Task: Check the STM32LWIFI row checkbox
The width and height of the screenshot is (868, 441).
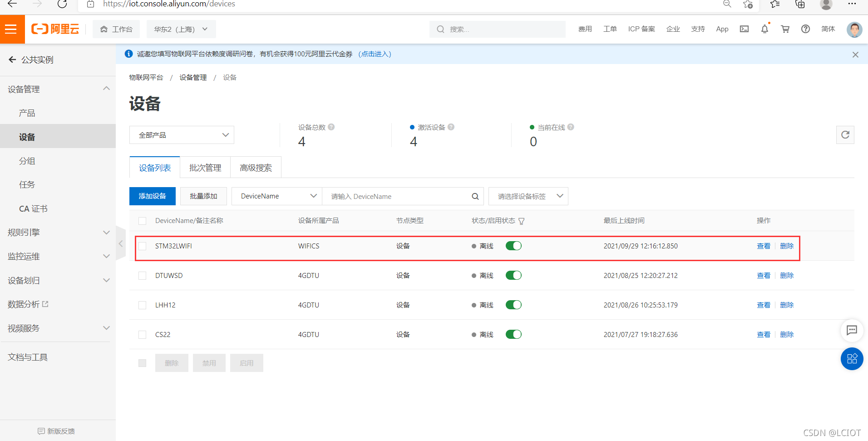Action: [143, 246]
